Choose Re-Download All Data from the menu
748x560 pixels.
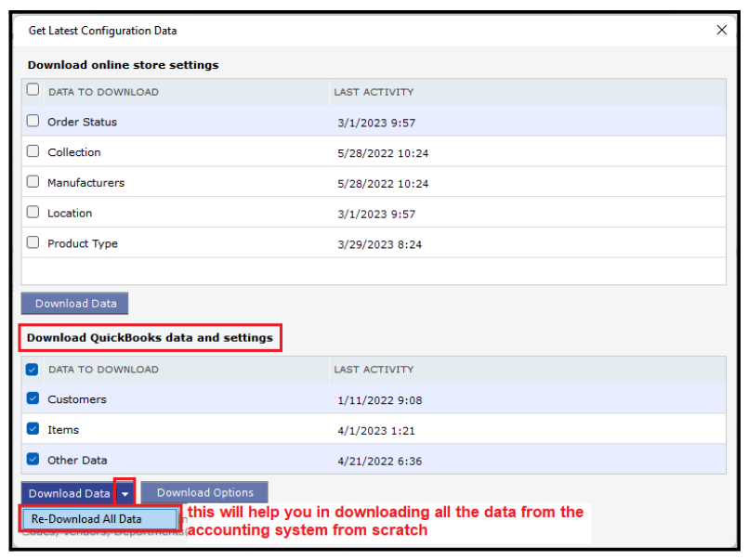point(98,519)
